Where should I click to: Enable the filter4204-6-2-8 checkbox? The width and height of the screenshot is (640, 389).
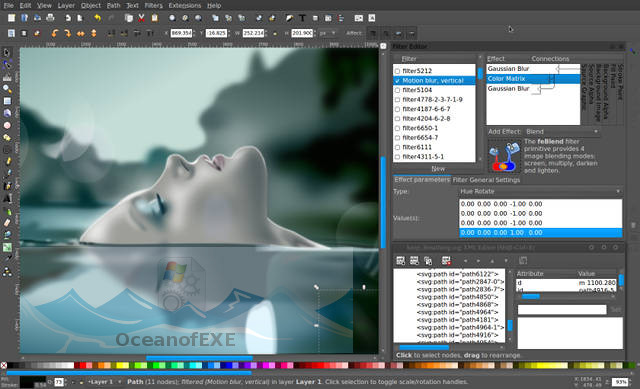pos(398,119)
